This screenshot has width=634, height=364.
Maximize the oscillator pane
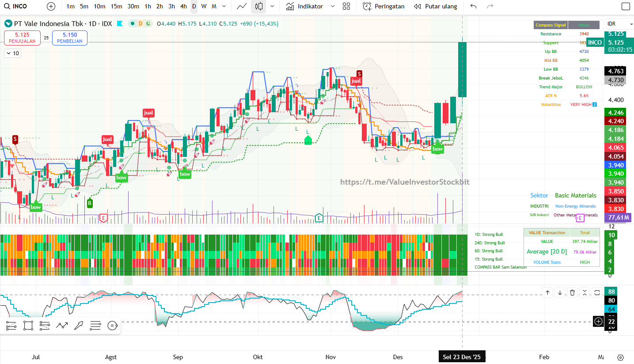[597, 292]
